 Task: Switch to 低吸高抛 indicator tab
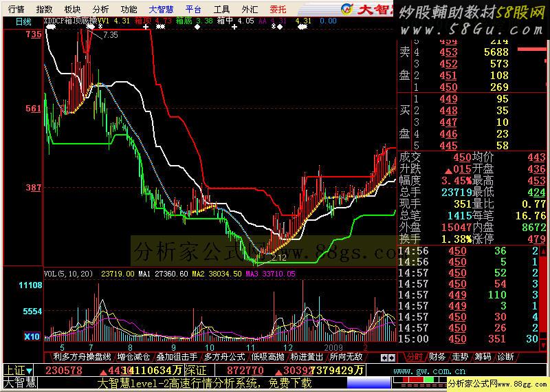click(267, 357)
